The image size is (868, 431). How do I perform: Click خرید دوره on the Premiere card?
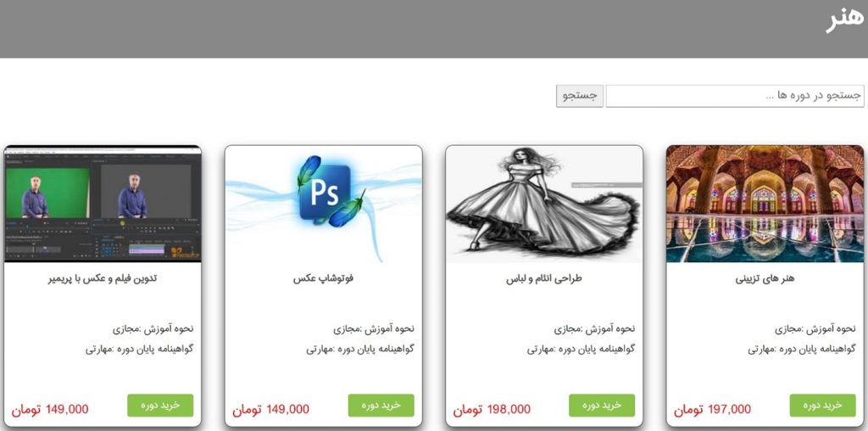pos(160,406)
